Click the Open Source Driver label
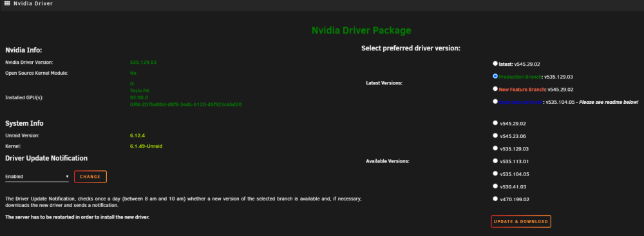Screen dimensions: 644x236 point(521,102)
